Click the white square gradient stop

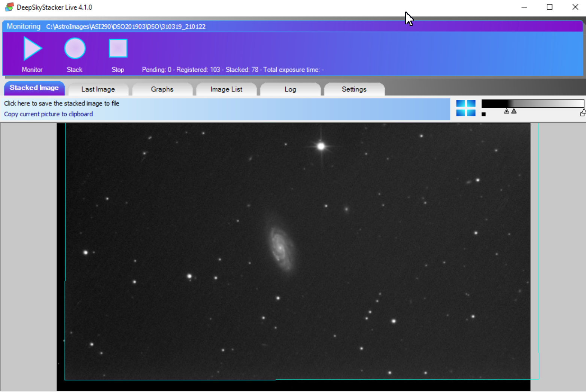pyautogui.click(x=582, y=114)
